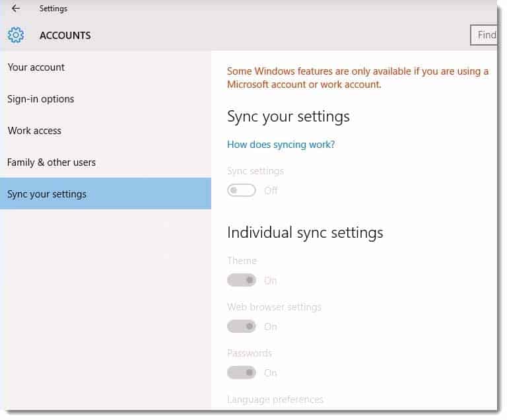The height and width of the screenshot is (420, 507).
Task: Click the ACCOUNTS title text
Action: click(65, 35)
